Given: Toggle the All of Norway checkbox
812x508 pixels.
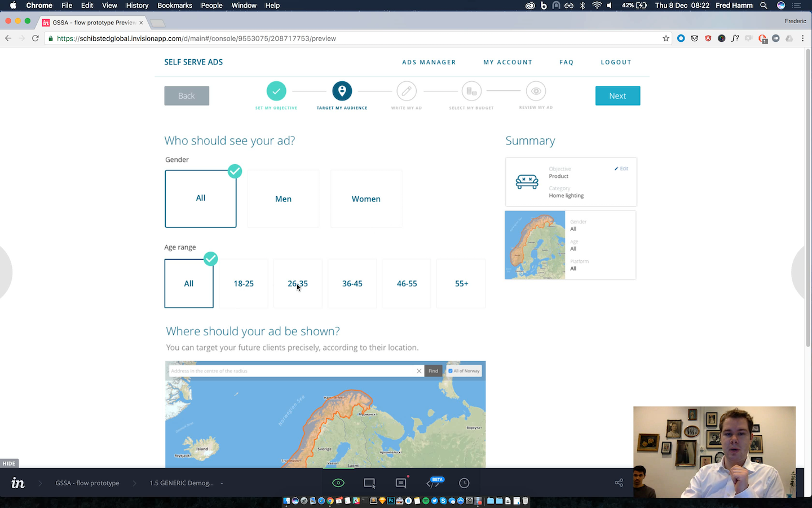Looking at the screenshot, I should click(x=450, y=371).
